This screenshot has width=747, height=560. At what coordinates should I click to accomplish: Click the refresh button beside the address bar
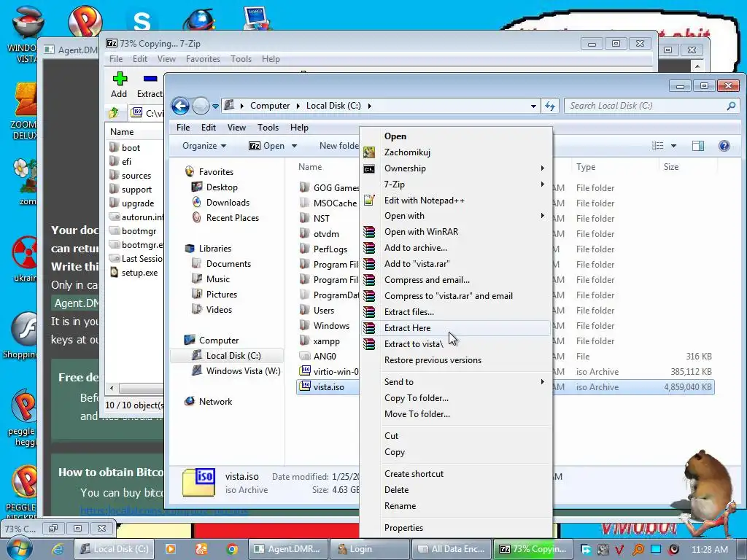click(x=550, y=106)
